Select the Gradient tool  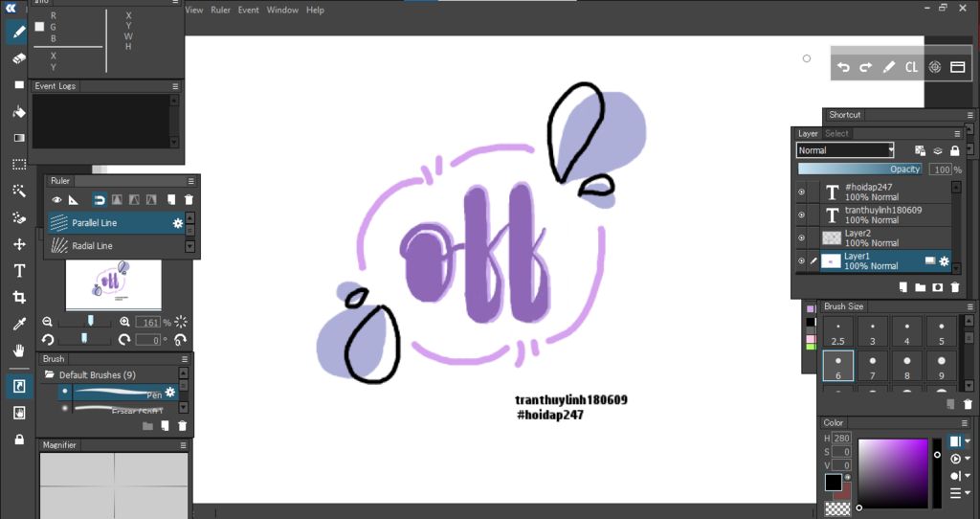[19, 138]
